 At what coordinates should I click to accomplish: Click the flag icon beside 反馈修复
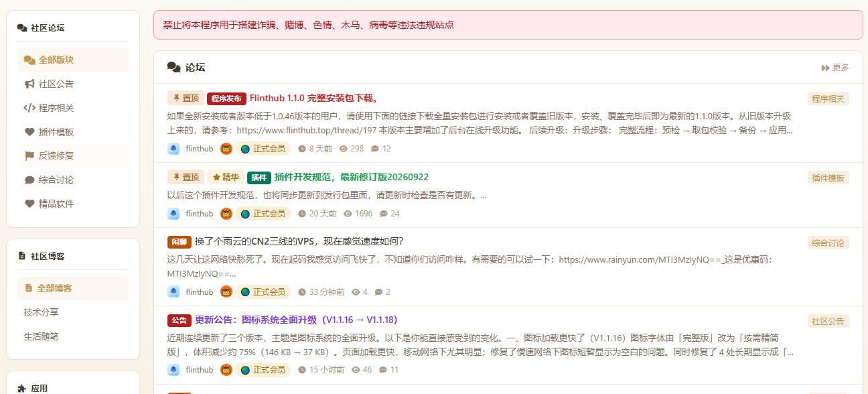tap(29, 155)
